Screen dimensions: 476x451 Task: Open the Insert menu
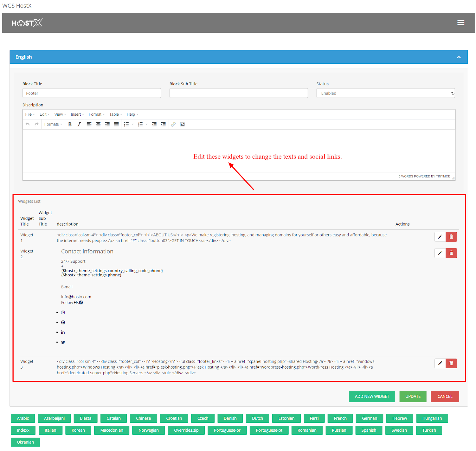click(x=77, y=115)
